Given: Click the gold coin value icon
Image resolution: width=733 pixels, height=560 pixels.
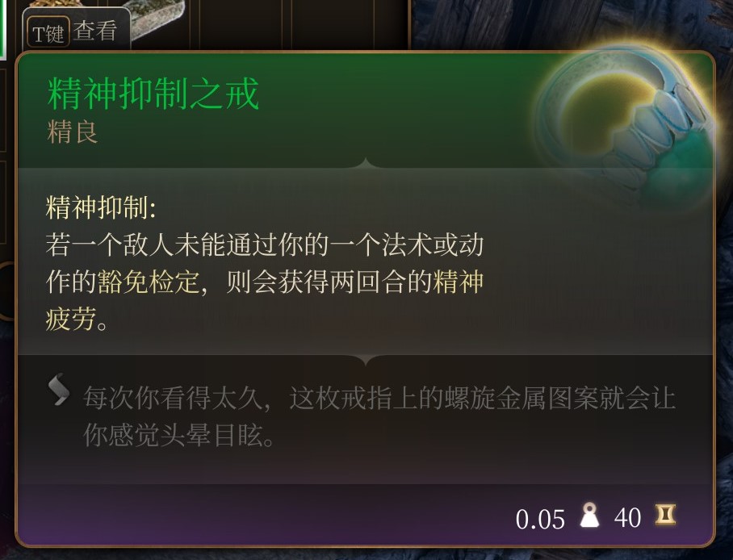Looking at the screenshot, I should 665,515.
